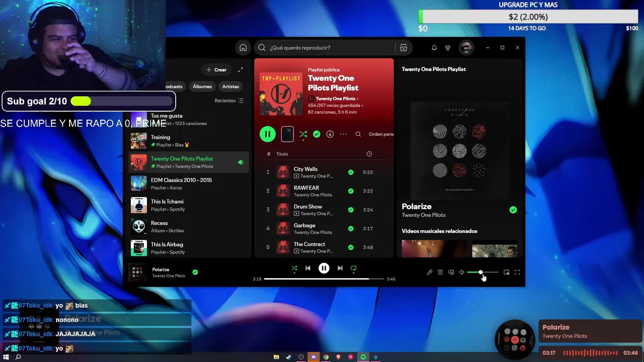Viewport: 644px width, 362px height.
Task: Open OBS Studio from the taskbar
Action: pyautogui.click(x=301, y=357)
